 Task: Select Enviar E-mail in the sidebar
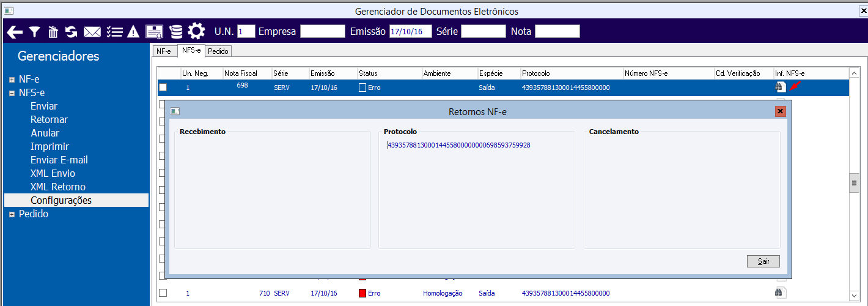59,160
